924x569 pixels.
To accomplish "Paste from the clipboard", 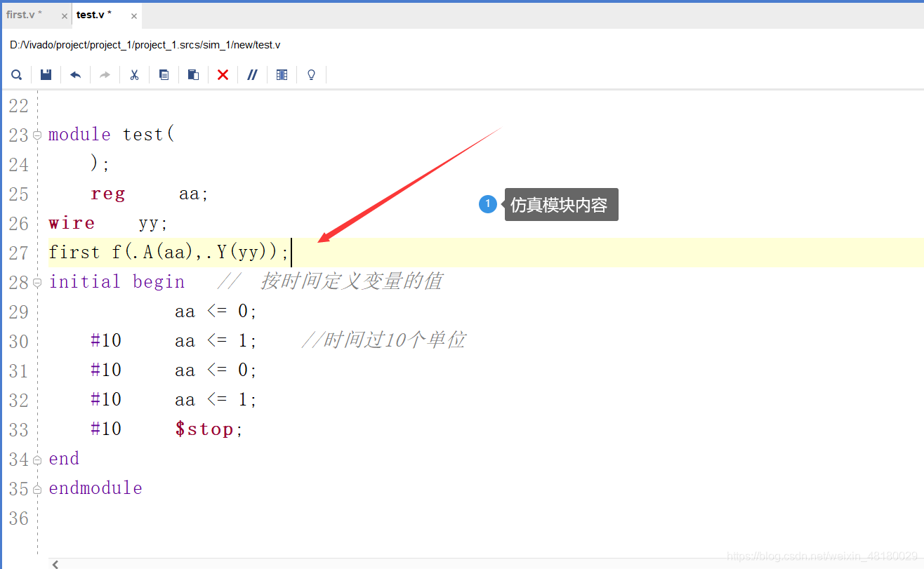I will point(194,74).
